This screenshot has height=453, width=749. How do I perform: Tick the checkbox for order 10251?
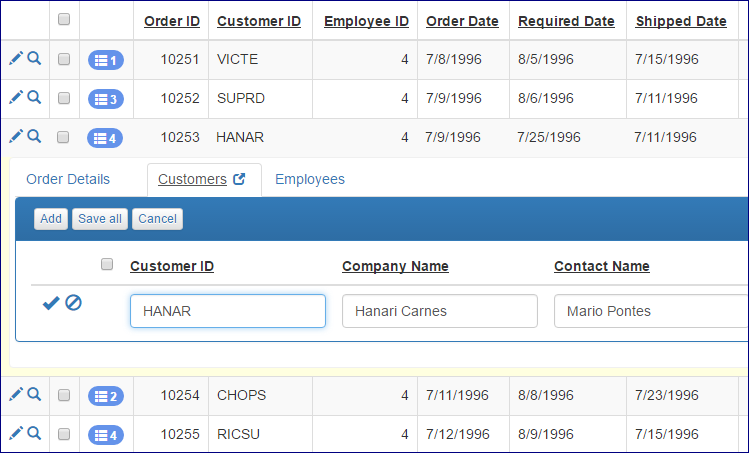[x=64, y=60]
